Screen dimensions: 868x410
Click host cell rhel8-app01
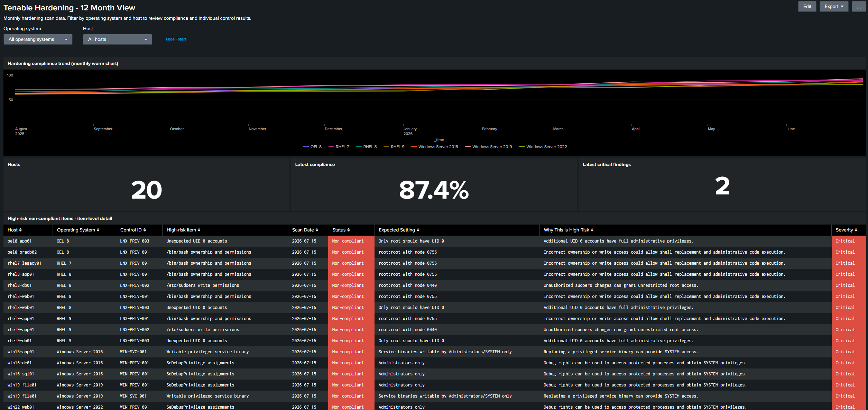click(x=21, y=274)
